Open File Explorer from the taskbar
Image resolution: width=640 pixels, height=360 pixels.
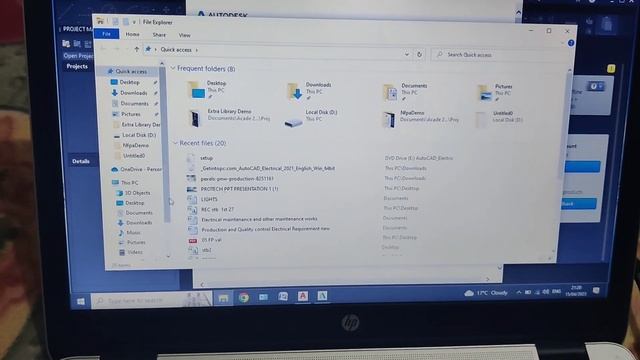[x=223, y=298]
